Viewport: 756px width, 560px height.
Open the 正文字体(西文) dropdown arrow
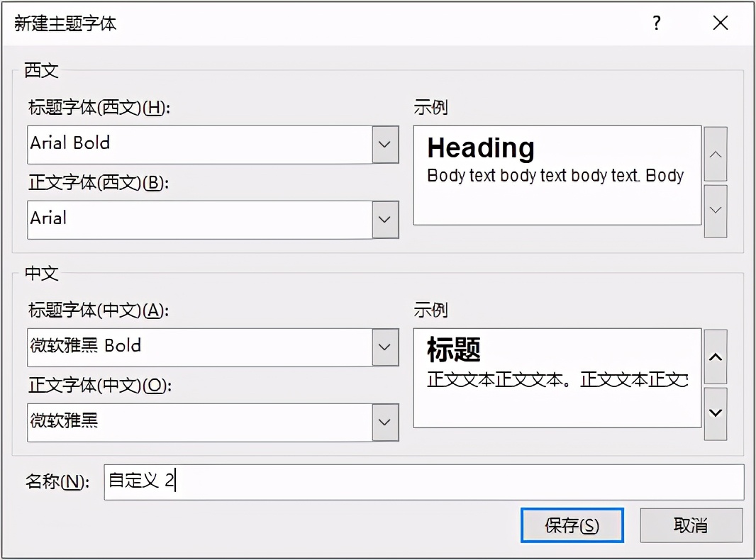tap(385, 219)
